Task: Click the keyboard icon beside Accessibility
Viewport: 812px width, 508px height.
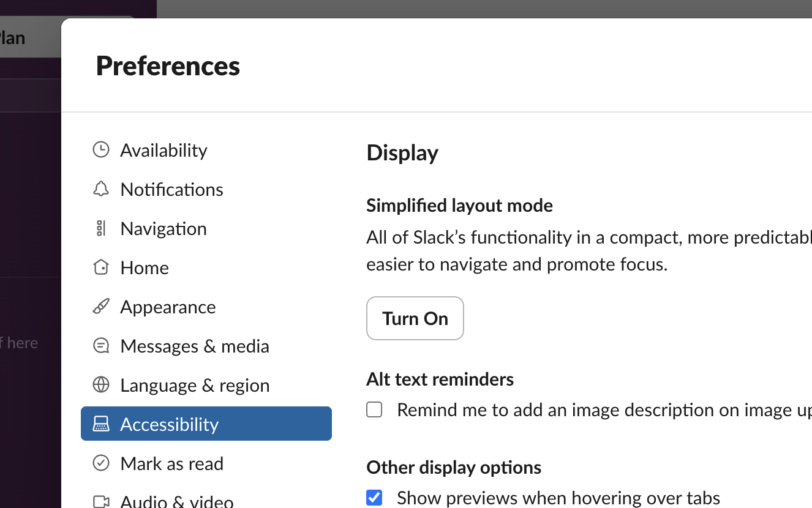Action: coord(101,424)
